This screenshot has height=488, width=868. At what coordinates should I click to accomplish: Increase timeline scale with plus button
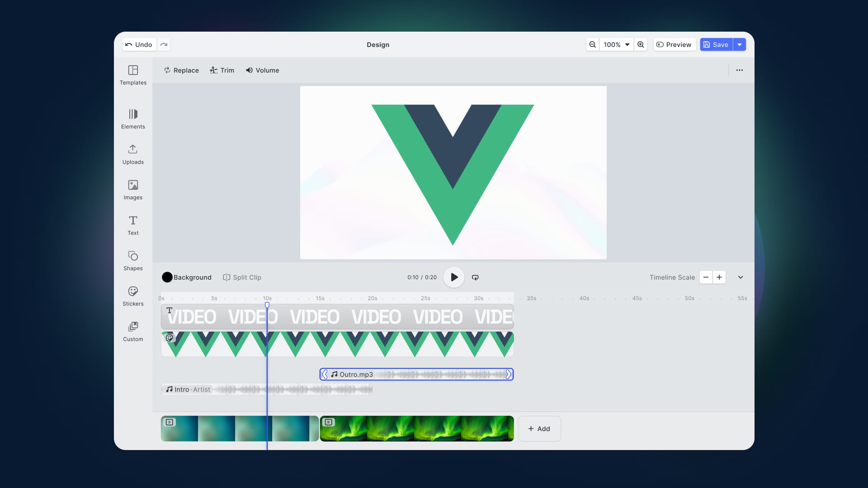click(x=719, y=277)
